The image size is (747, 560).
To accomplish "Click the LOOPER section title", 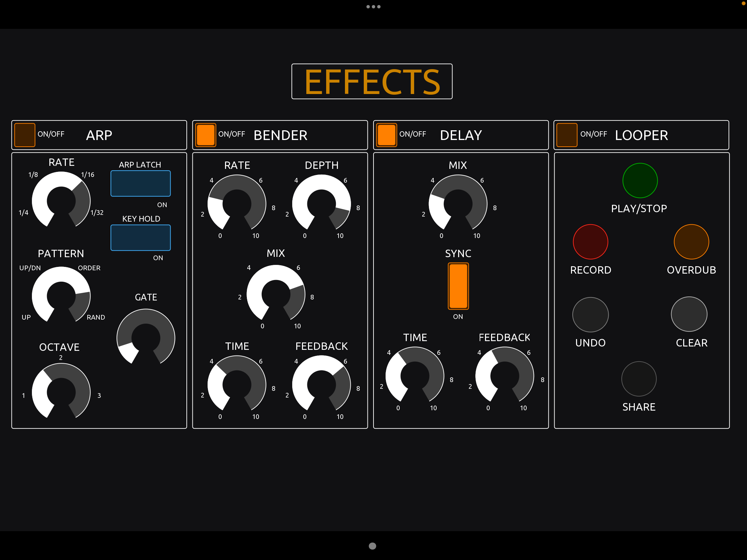I will coord(641,135).
